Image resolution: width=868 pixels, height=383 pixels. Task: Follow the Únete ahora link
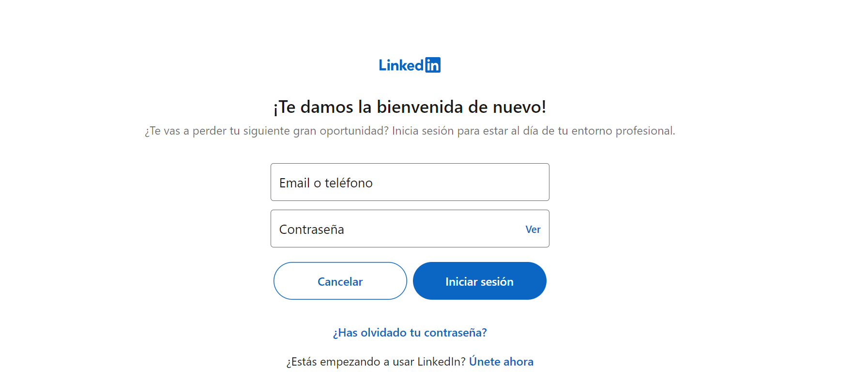(501, 362)
